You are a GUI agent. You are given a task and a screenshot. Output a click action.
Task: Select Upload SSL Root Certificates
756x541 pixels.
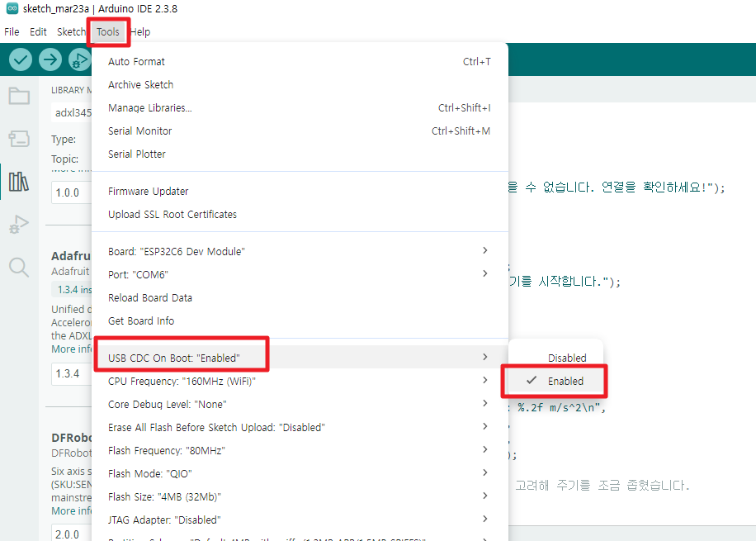pyautogui.click(x=300, y=214)
